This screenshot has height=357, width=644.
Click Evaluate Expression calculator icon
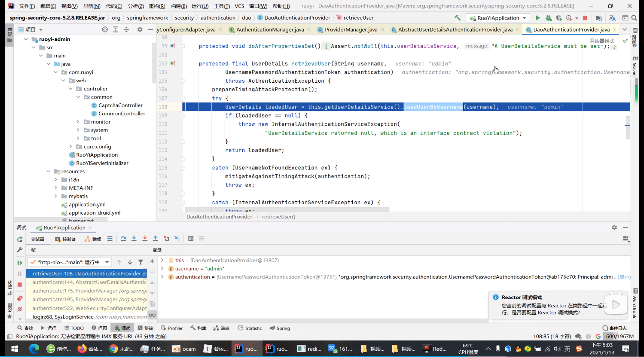(191, 238)
